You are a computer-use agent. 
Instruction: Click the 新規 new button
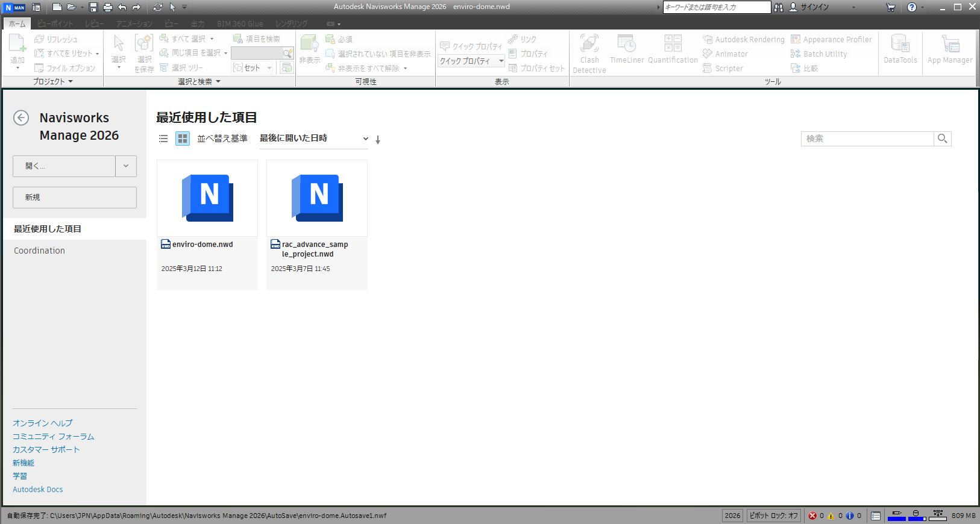pyautogui.click(x=75, y=198)
